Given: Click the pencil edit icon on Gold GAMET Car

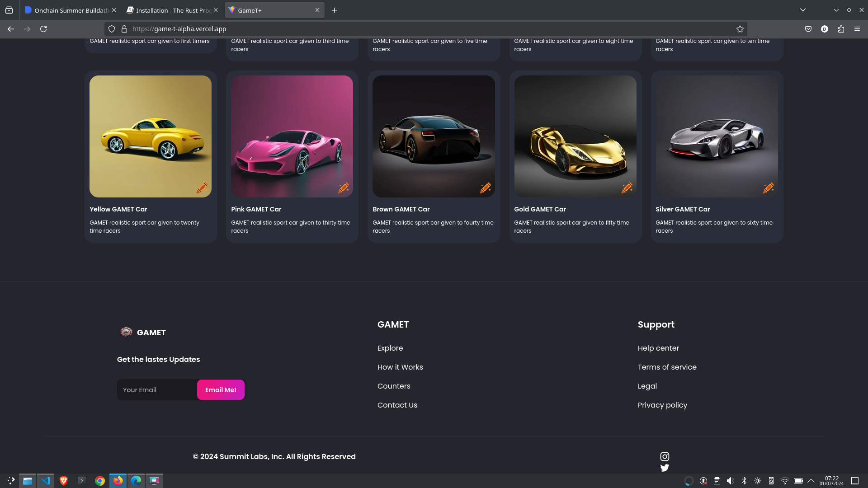Looking at the screenshot, I should pyautogui.click(x=627, y=188).
